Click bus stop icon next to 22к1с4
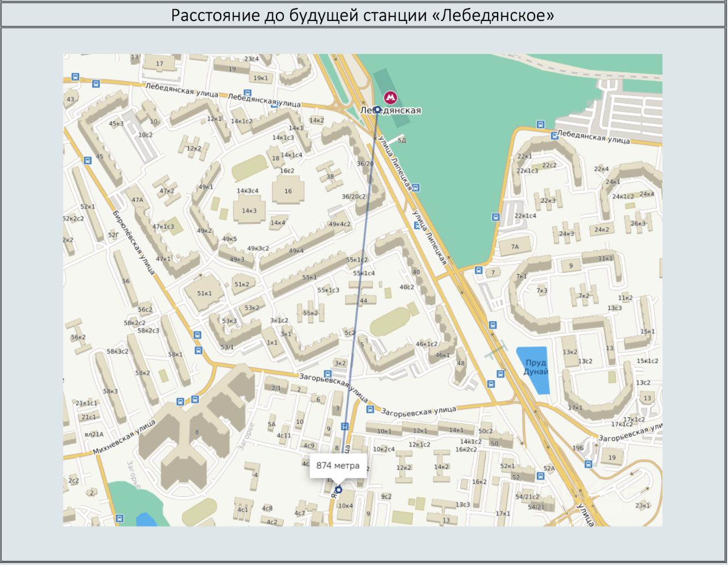 pyautogui.click(x=495, y=217)
